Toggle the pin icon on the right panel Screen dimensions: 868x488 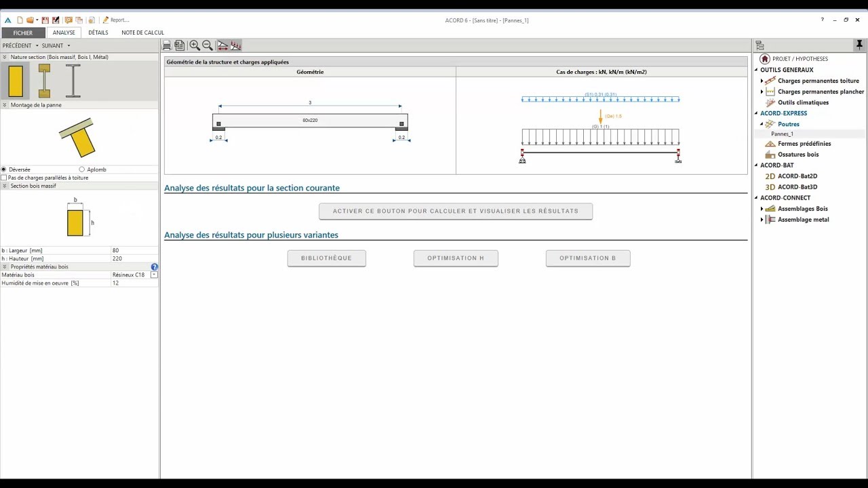point(859,45)
